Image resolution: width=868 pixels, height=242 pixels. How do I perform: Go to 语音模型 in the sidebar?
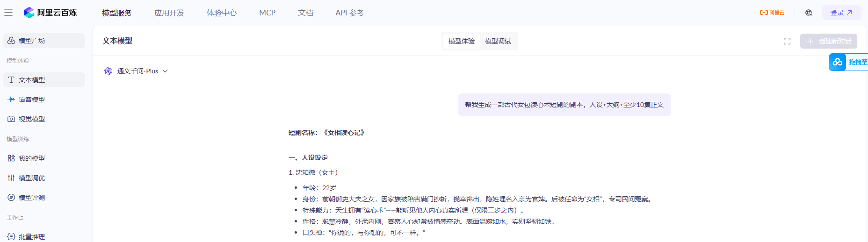44,100
